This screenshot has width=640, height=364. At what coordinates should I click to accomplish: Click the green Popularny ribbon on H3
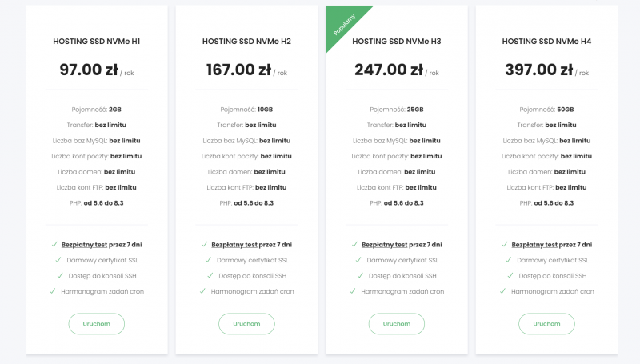(342, 26)
